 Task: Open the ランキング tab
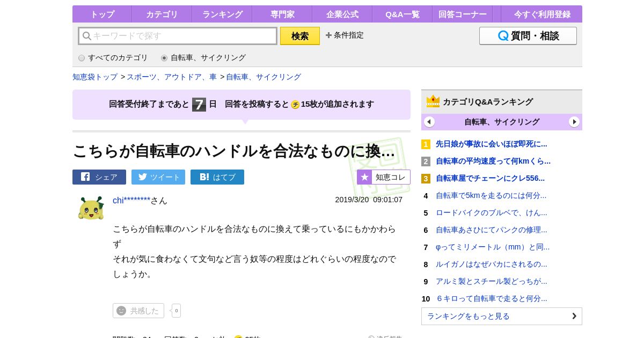pos(222,14)
